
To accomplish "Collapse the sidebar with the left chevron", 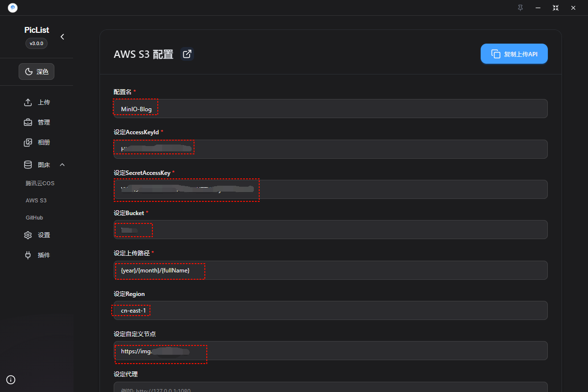I will (62, 37).
